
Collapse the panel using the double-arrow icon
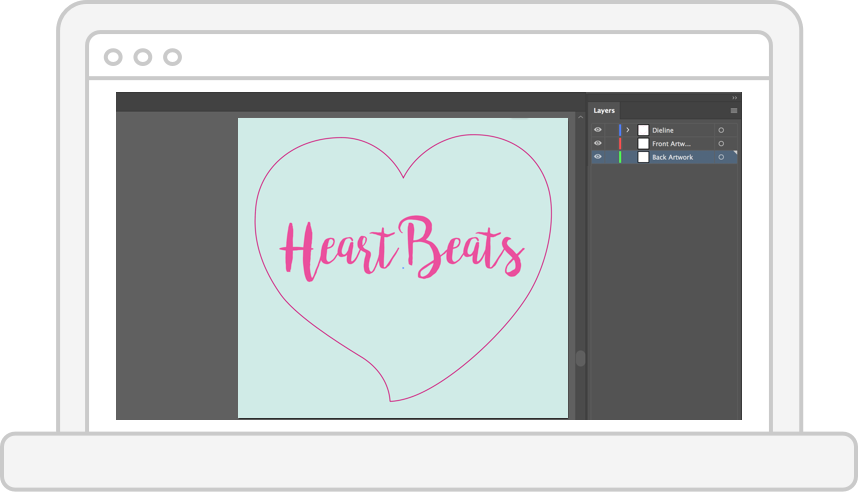click(735, 97)
